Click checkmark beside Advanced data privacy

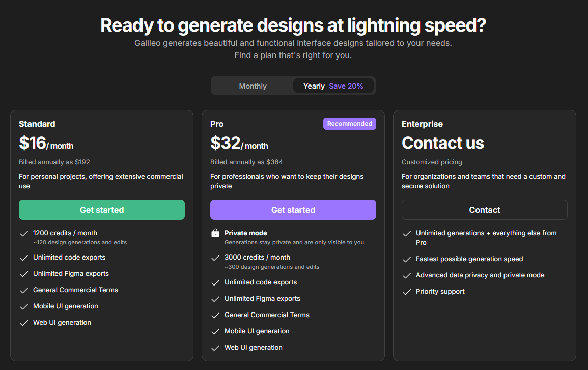[x=407, y=275]
